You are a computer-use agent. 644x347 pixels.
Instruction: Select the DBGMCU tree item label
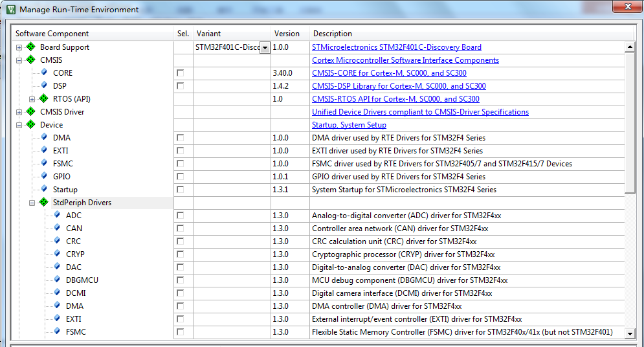click(82, 280)
